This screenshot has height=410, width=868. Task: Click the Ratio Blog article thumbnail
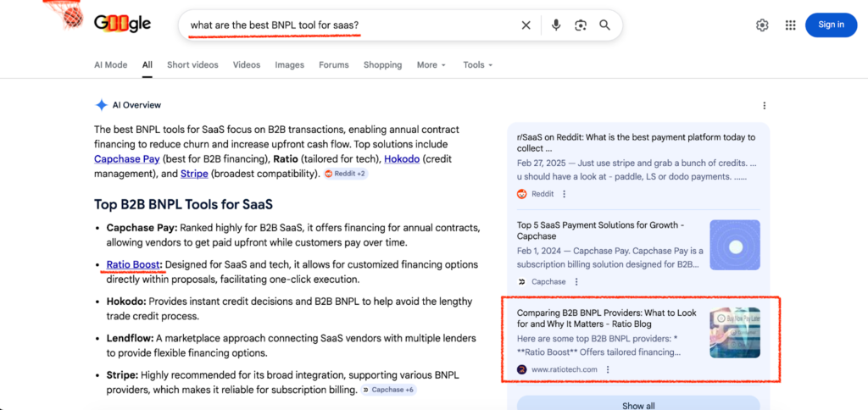735,333
